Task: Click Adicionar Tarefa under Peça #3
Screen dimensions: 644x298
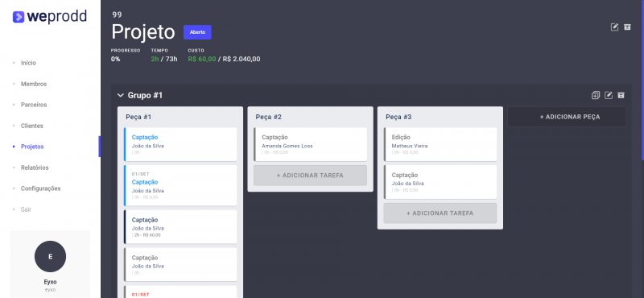Action: tap(440, 213)
